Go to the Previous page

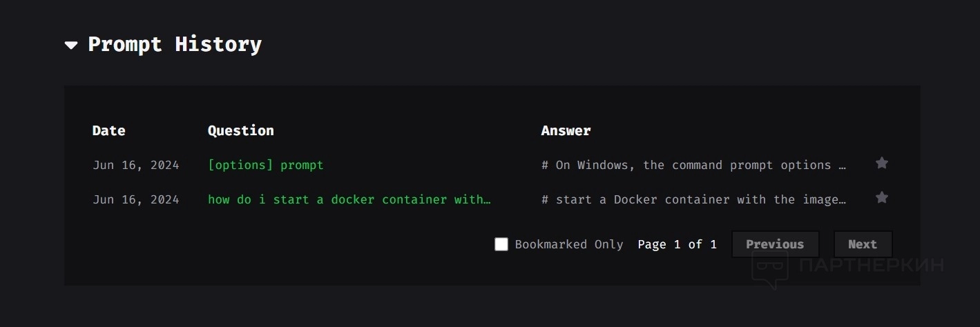tap(775, 244)
